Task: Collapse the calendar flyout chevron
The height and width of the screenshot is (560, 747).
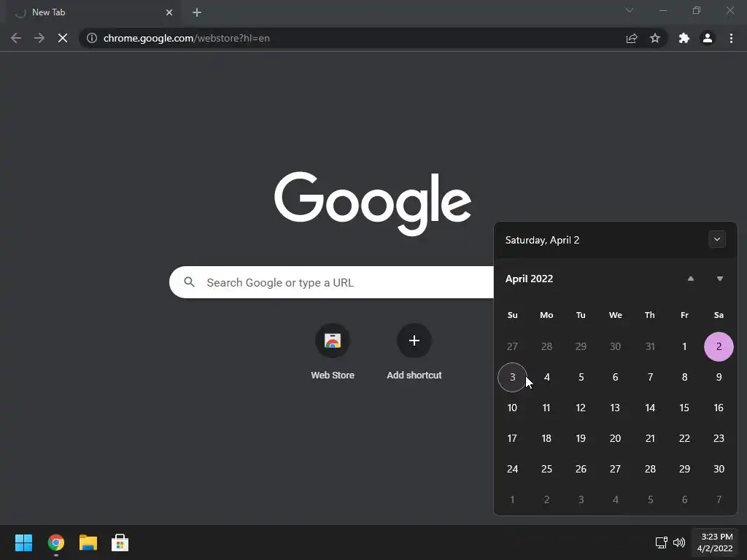Action: (x=717, y=239)
